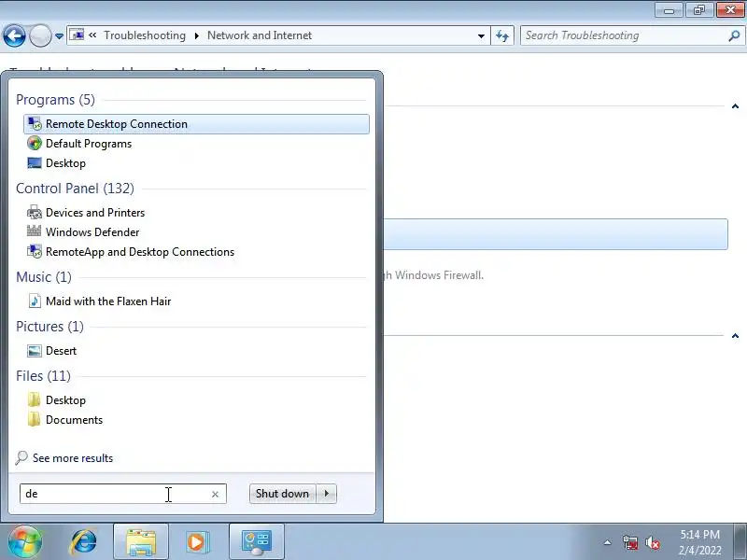
Task: Click See more results link
Action: click(x=73, y=458)
